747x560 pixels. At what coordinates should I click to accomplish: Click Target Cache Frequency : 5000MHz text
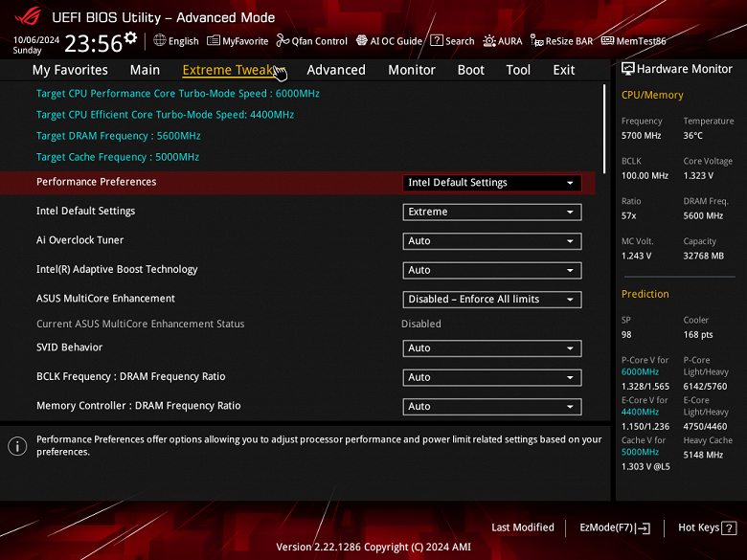tap(118, 157)
